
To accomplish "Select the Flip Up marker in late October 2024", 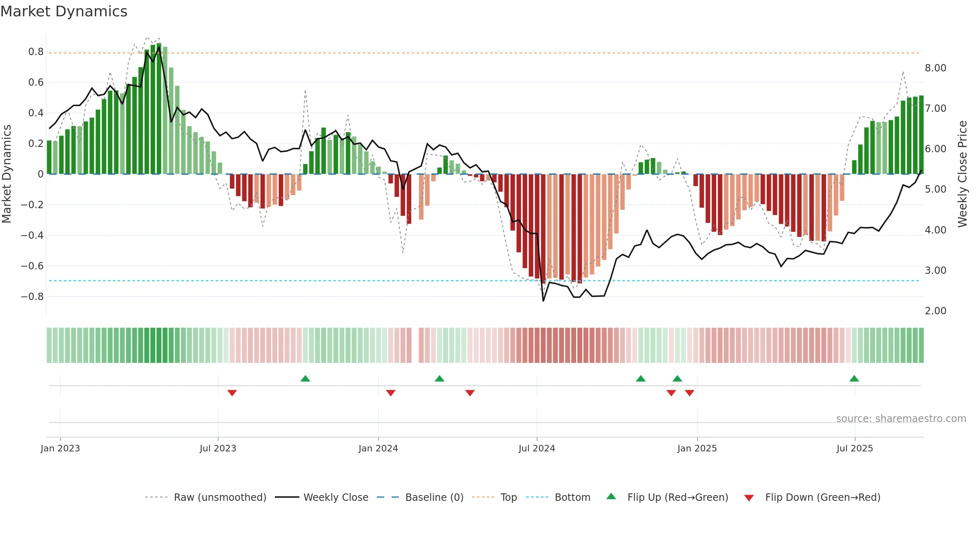I will click(x=641, y=378).
